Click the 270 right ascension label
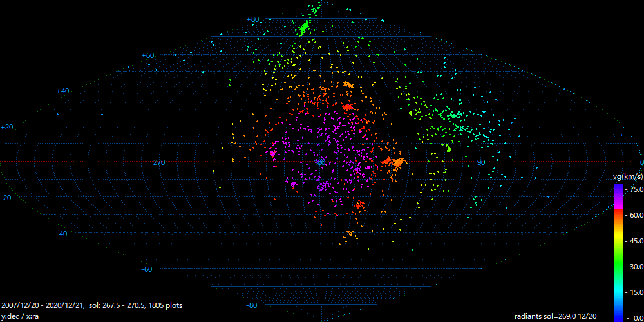The width and height of the screenshot is (644, 322). click(x=159, y=162)
